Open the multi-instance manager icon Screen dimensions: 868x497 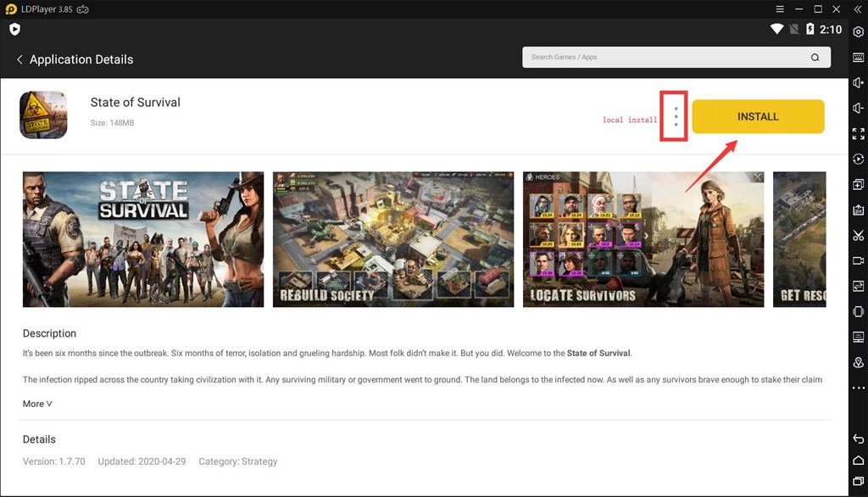click(x=858, y=185)
